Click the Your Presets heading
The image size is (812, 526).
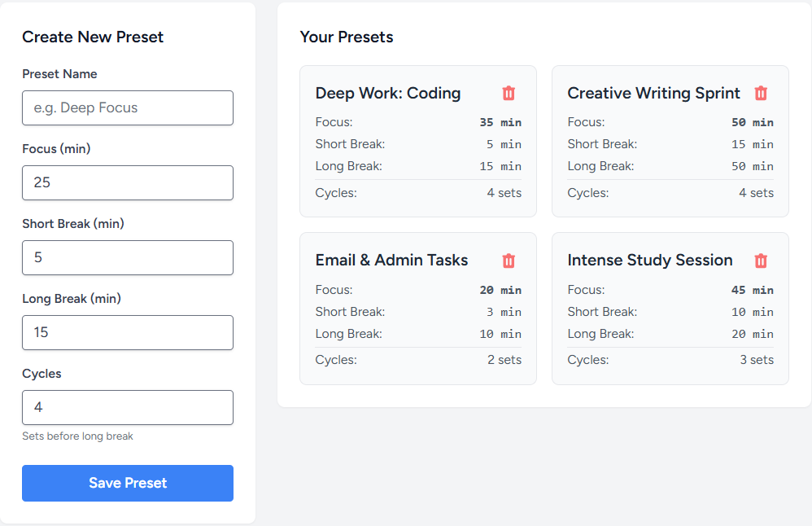click(x=347, y=37)
